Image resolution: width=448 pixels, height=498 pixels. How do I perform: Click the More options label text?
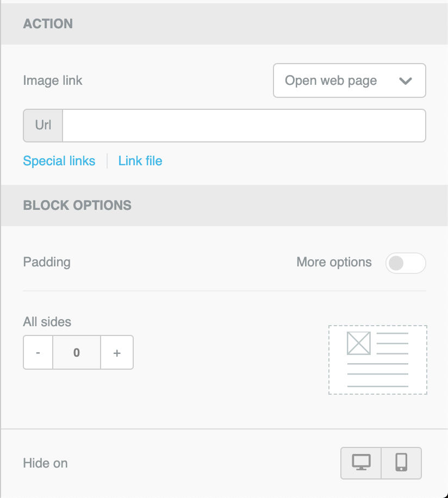pos(334,262)
